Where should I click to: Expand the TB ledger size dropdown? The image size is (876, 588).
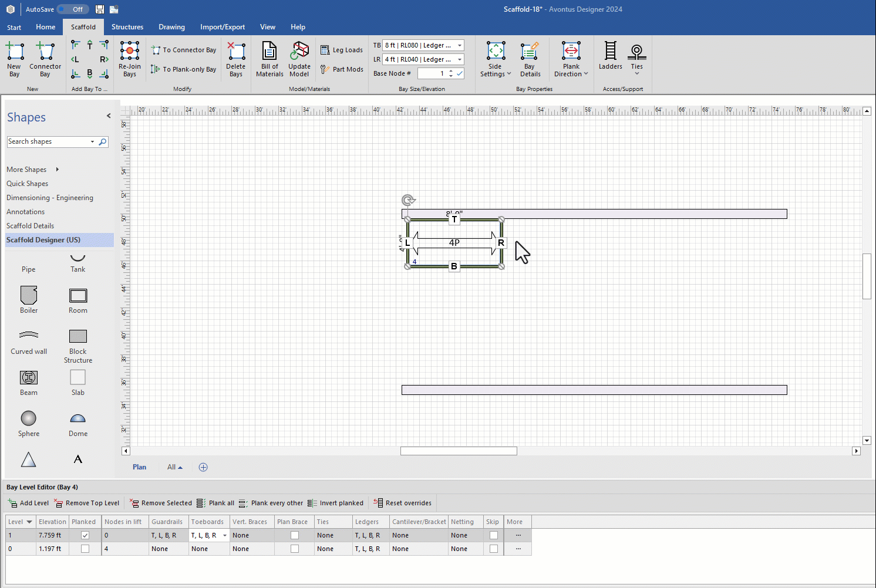pyautogui.click(x=460, y=45)
